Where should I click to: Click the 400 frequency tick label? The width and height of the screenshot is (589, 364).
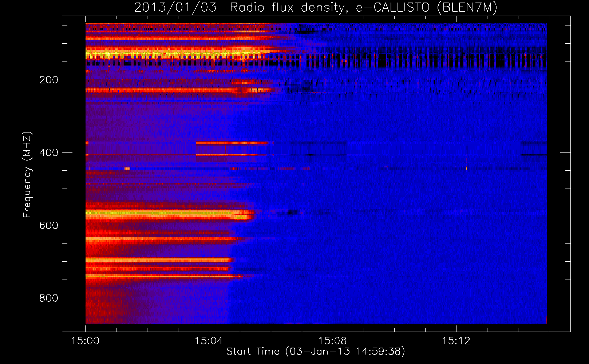click(x=49, y=153)
